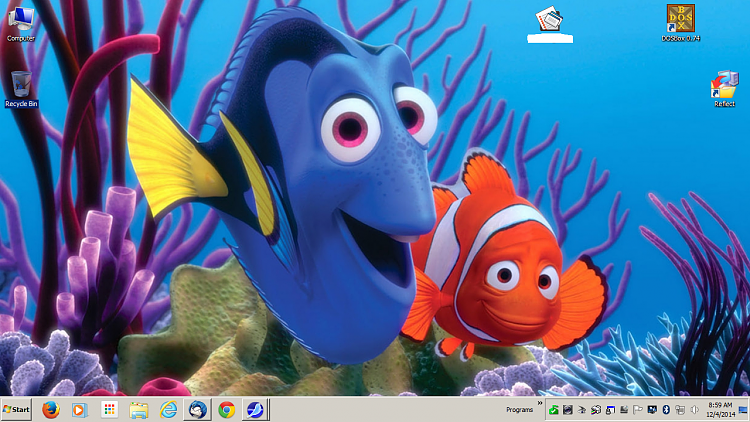Click the dark monitor tray icon
This screenshot has width=750, height=422.
tap(652, 410)
